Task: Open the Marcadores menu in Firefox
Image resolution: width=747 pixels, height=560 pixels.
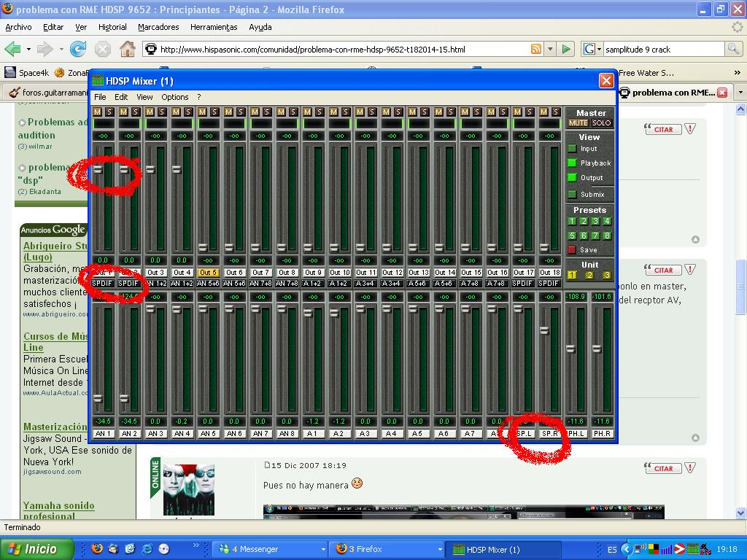Action: coord(158,27)
